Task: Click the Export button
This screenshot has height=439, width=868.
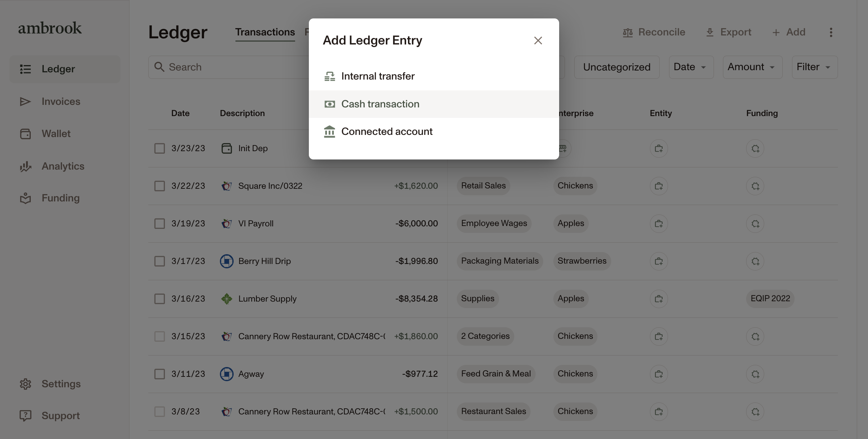Action: [x=729, y=32]
